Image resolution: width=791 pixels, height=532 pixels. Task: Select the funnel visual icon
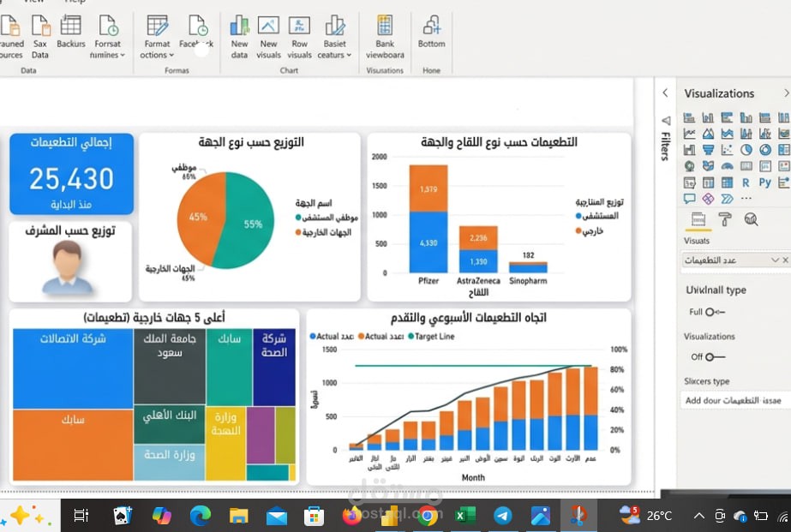pyautogui.click(x=708, y=150)
